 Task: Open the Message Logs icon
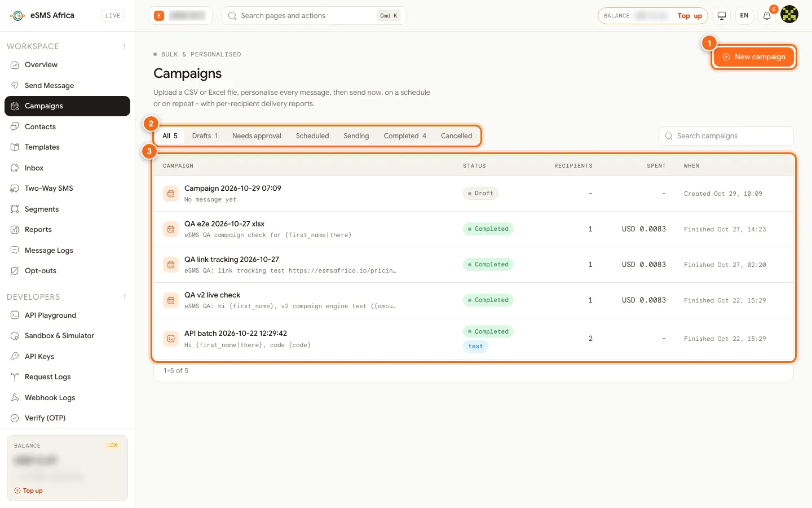pos(15,250)
